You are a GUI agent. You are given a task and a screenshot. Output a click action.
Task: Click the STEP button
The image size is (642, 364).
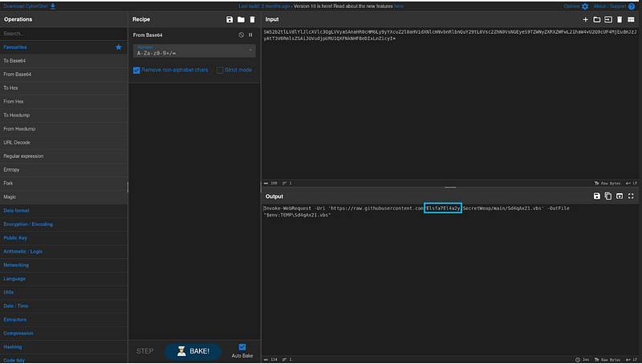tap(145, 351)
